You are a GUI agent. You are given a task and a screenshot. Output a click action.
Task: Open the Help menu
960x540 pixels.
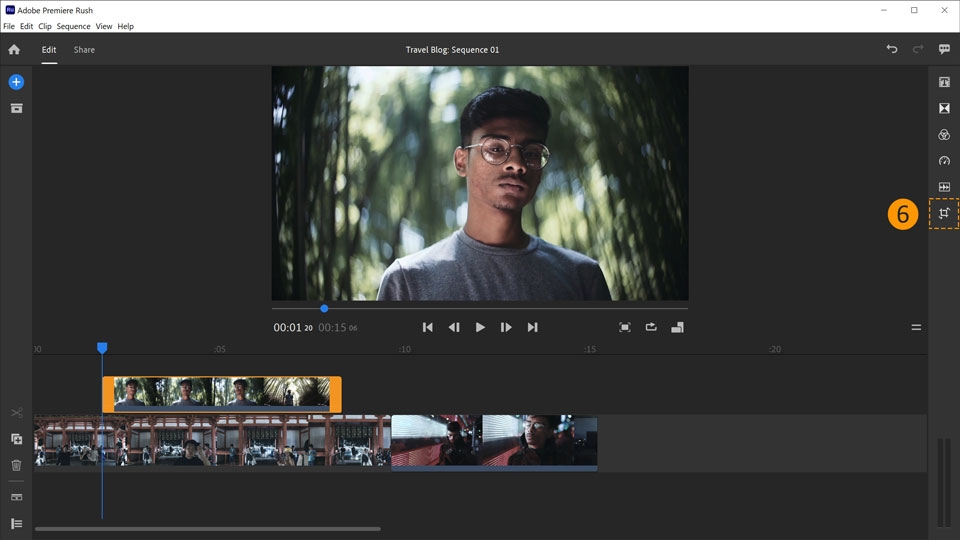126,26
